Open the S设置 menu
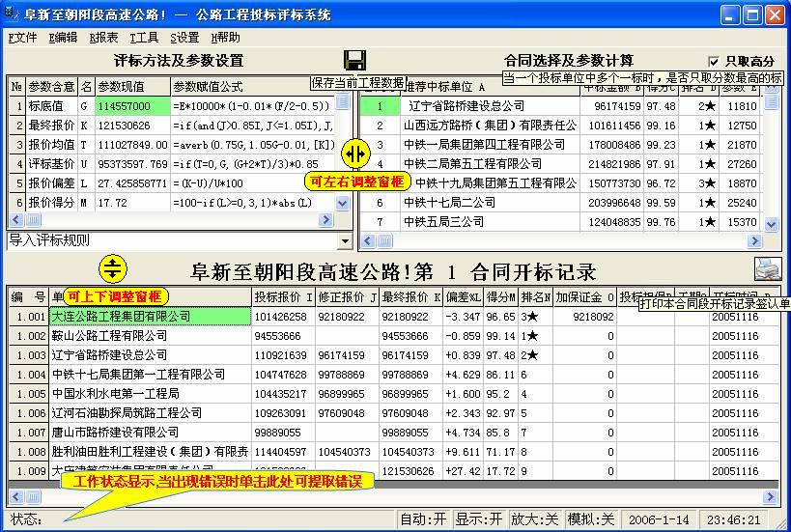This screenshot has height=532, width=791. 184,38
